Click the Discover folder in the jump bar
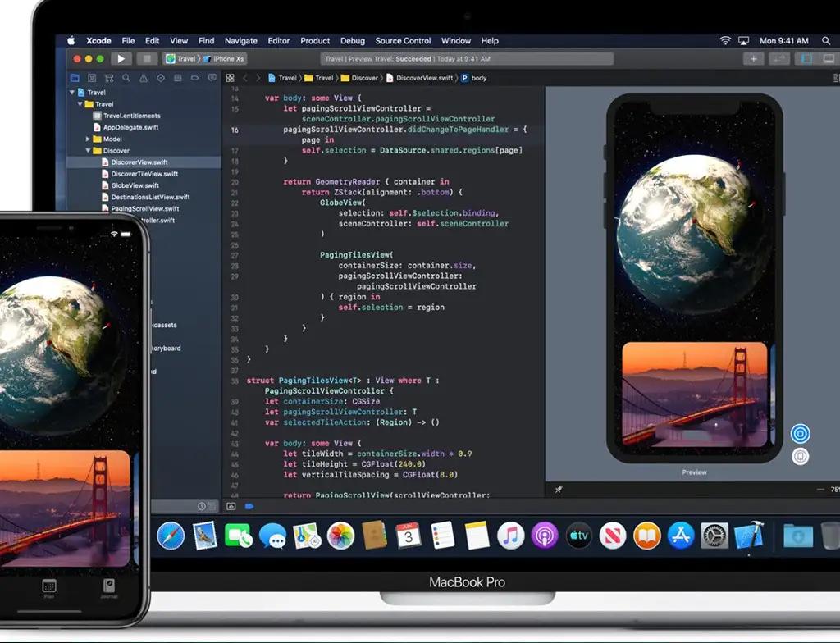840x643 pixels. click(359, 78)
